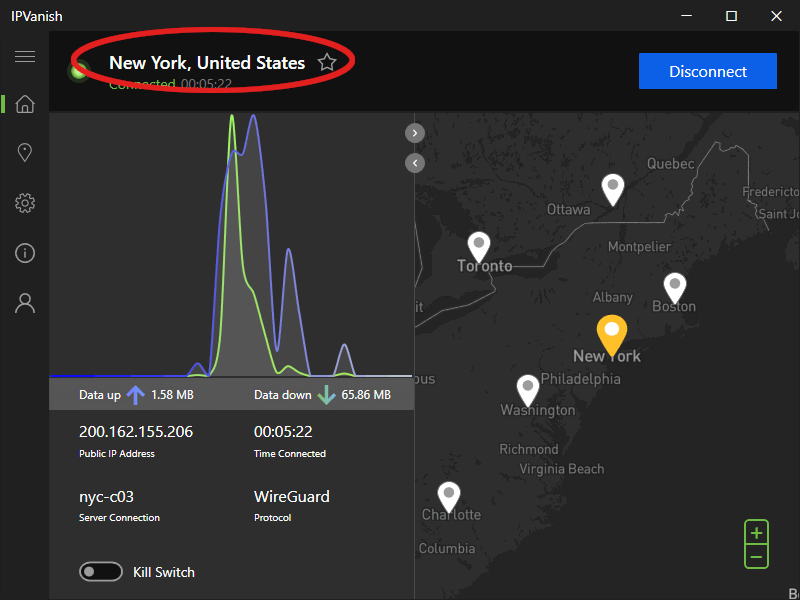800x600 pixels.
Task: Zoom in the map with plus button
Action: click(x=756, y=533)
